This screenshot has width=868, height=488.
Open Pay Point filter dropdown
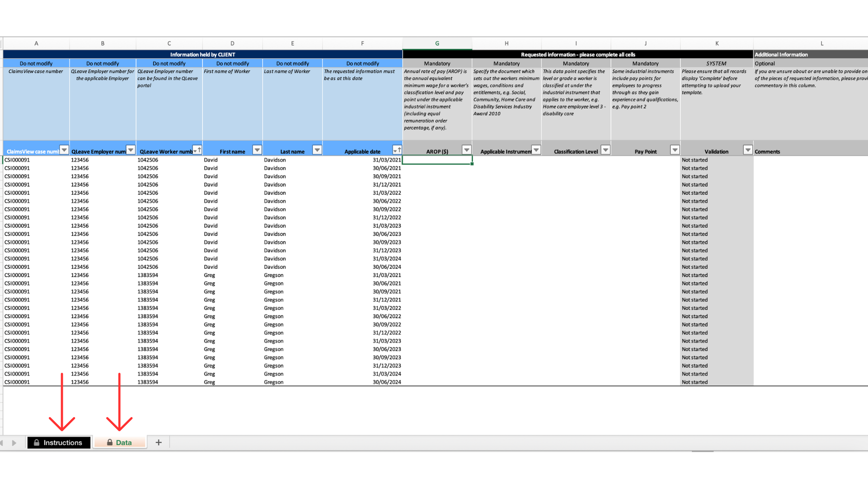(675, 150)
